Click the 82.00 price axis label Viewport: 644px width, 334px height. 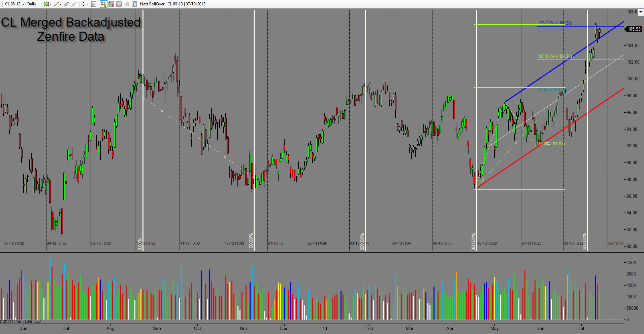pyautogui.click(x=632, y=229)
